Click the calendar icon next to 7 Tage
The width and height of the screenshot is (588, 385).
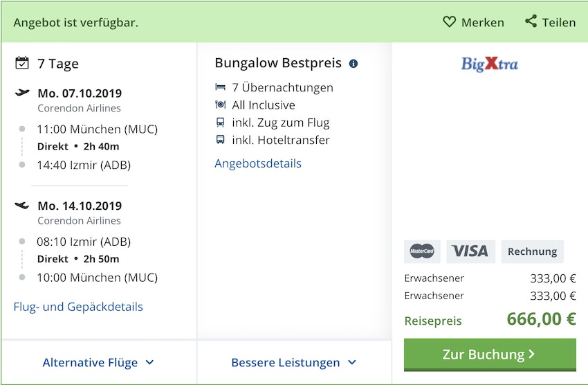click(x=22, y=63)
